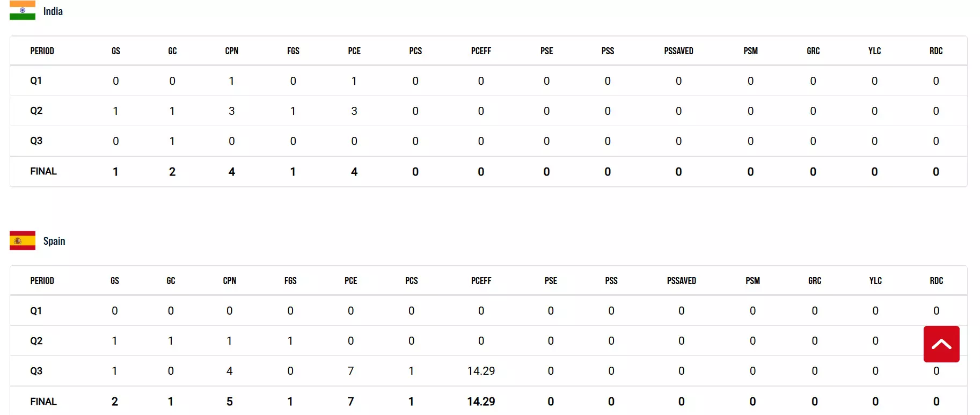
Task: Select the Q1 row label in Spain table
Action: click(36, 311)
